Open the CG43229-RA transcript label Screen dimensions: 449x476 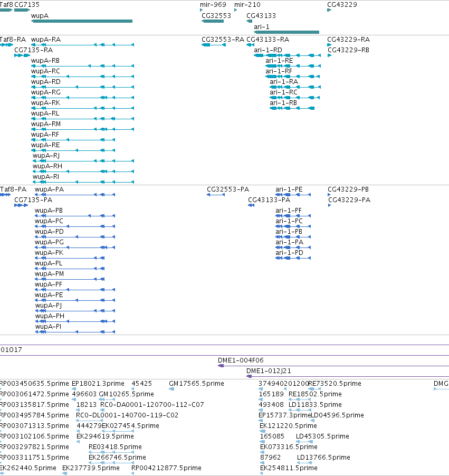[x=349, y=40]
